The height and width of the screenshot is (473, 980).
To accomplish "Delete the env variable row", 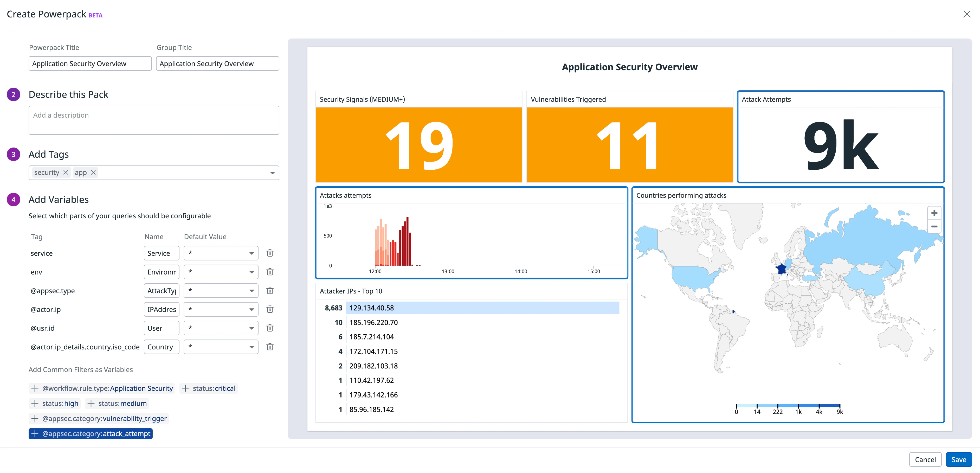I will 270,272.
